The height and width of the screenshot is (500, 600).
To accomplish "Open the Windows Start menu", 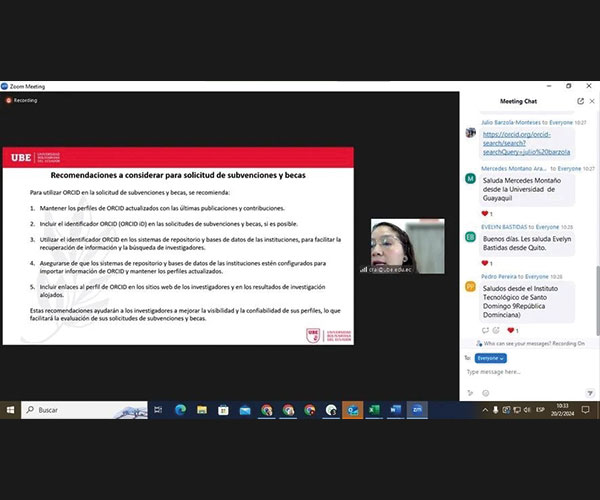I will click(x=10, y=410).
